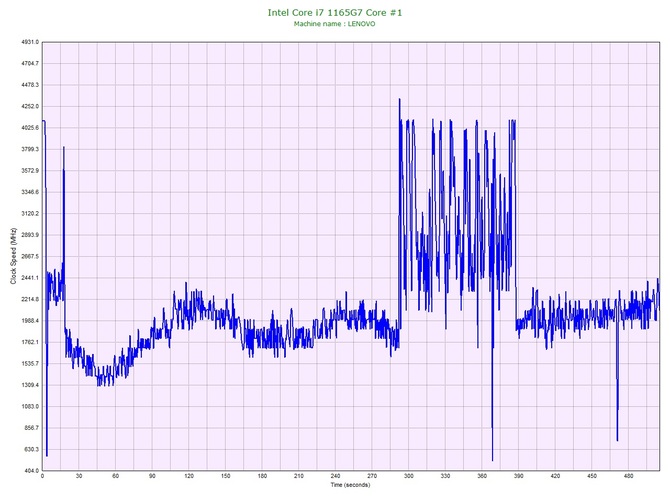Screen dimensions: 670x502
Task: Click the Time (seconds) axis label
Action: pyautogui.click(x=350, y=485)
